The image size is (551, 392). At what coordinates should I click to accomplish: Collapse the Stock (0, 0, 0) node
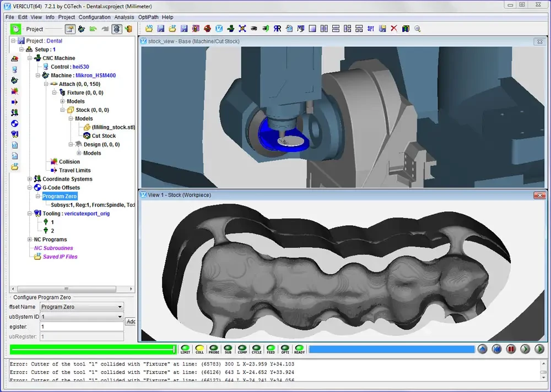[62, 110]
